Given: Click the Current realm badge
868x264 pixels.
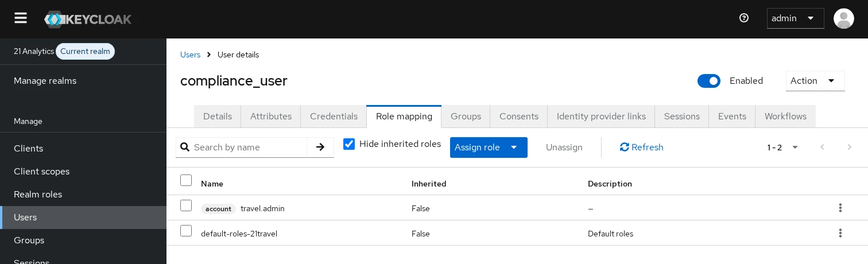Looking at the screenshot, I should pyautogui.click(x=85, y=52).
